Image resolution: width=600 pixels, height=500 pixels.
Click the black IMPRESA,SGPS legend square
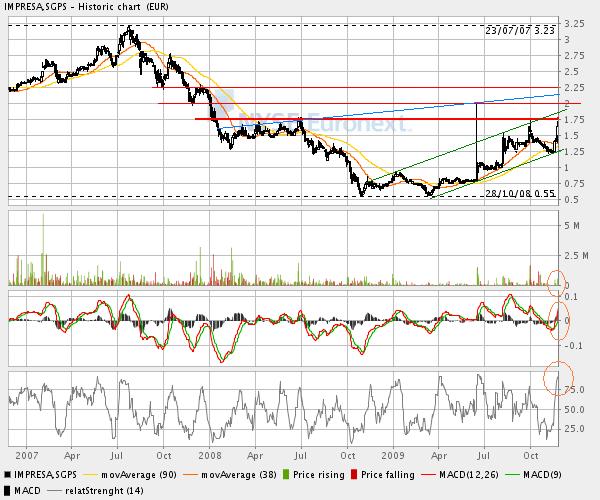pos(8,475)
